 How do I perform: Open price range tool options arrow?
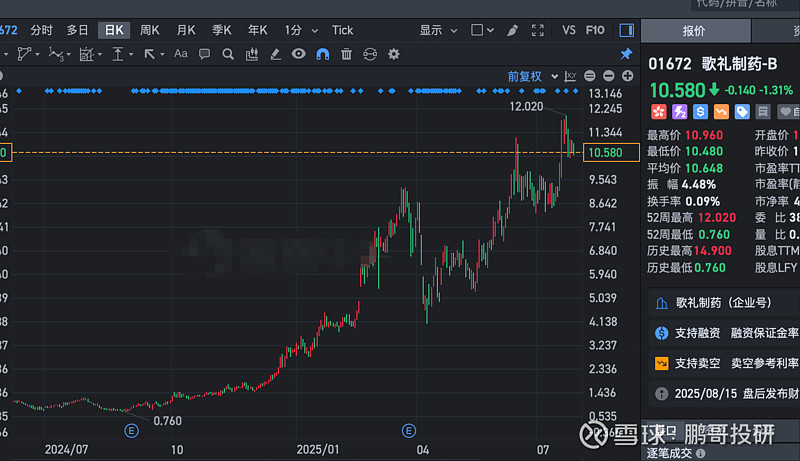pos(131,55)
